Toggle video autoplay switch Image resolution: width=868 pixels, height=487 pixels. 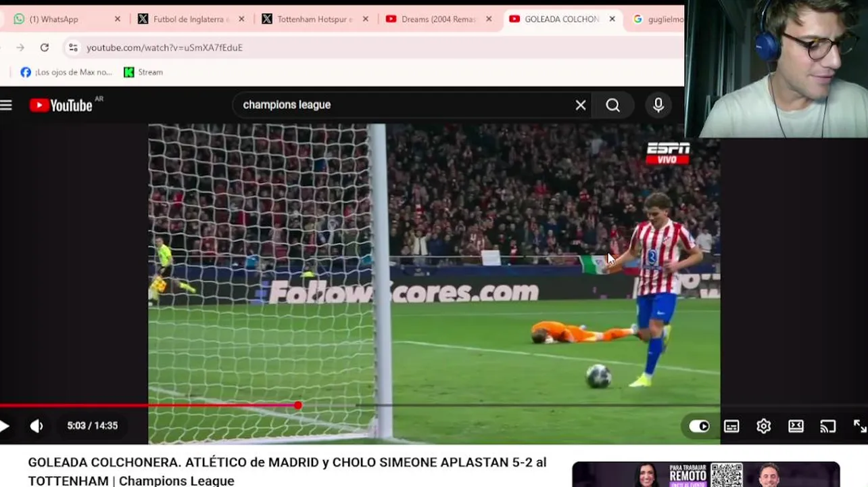[699, 426]
